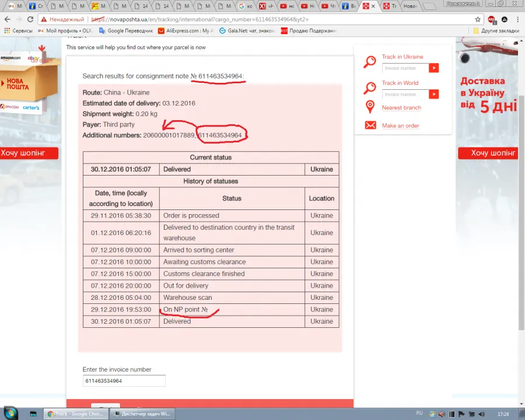Bookmark this page with the star icon
525x420 pixels.
coord(477,19)
